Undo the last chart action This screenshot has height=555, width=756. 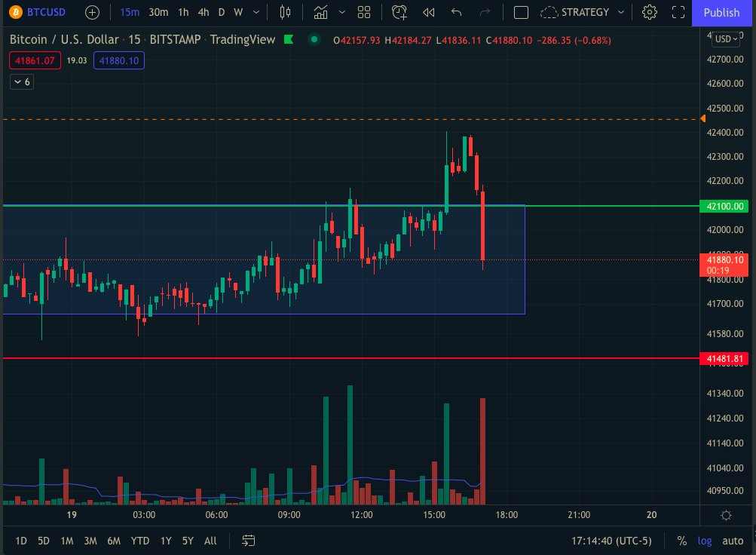click(x=456, y=12)
